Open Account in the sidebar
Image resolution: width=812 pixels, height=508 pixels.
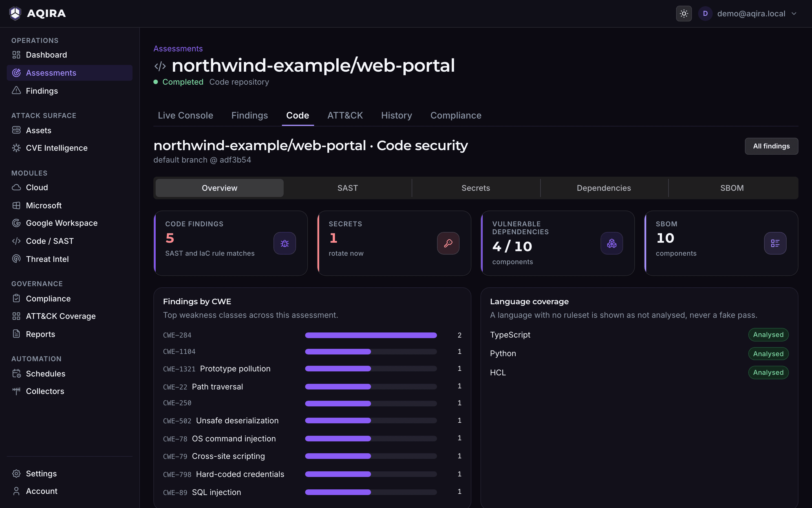[x=69, y=491]
